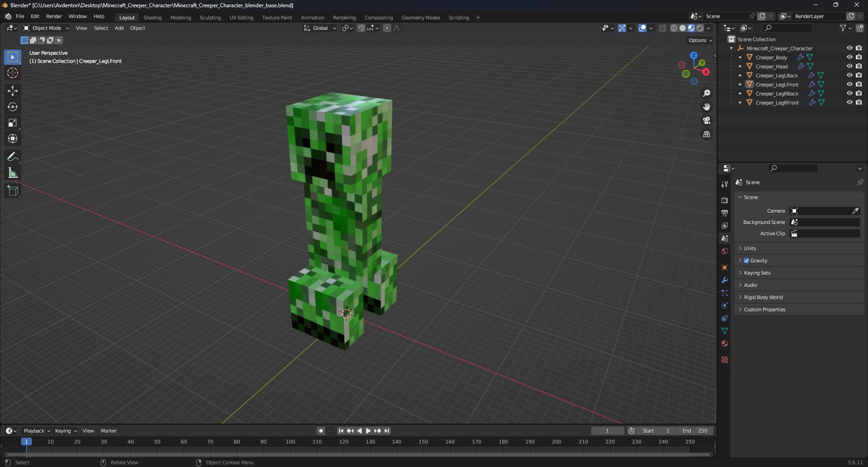Open the Object Mode dropdown
This screenshot has height=467, width=868.
46,28
